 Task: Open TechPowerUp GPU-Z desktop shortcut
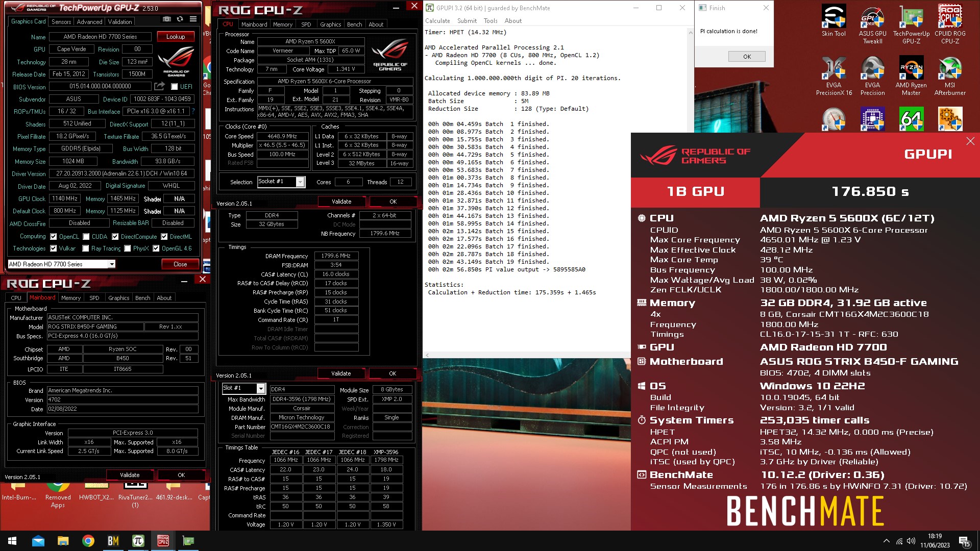[911, 24]
